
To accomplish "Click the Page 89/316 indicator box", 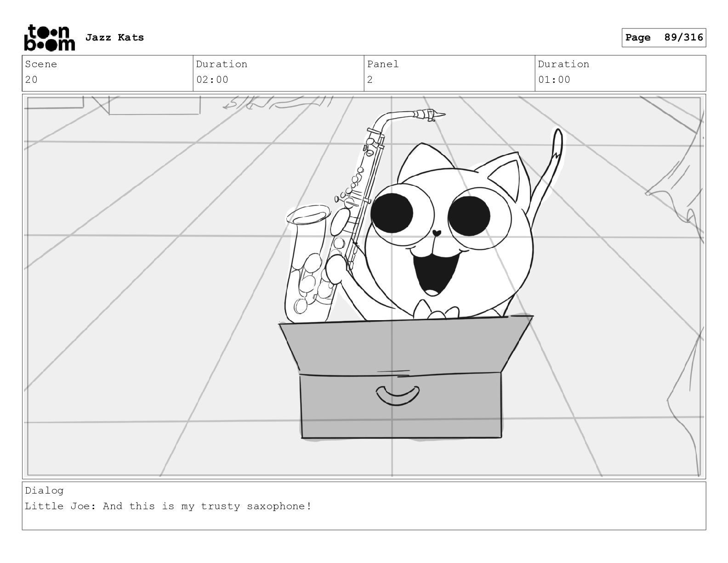I will tap(664, 38).
